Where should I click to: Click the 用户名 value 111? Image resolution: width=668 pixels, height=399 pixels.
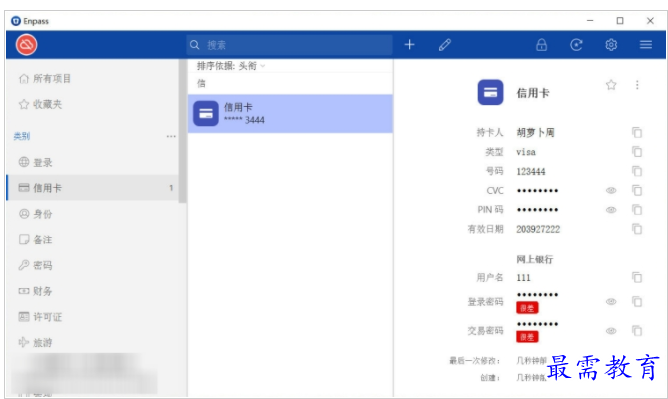coord(523,278)
